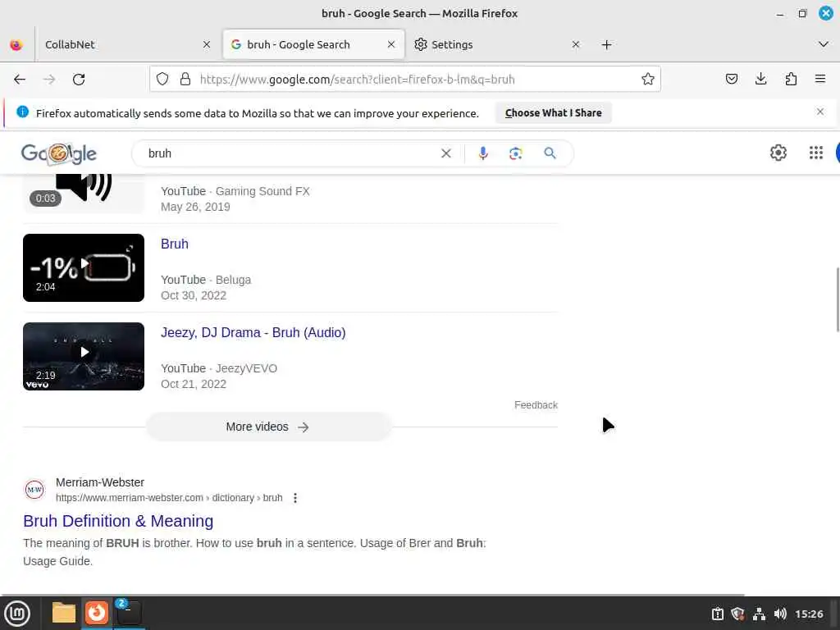Open the terminal taskbar item
Screen dimensions: 840x630
(x=129, y=613)
